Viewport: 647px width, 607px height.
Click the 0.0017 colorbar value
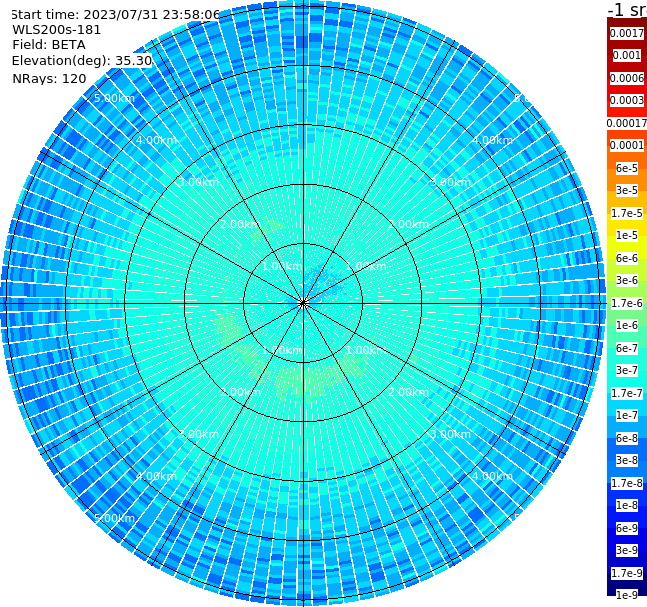[x=627, y=33]
